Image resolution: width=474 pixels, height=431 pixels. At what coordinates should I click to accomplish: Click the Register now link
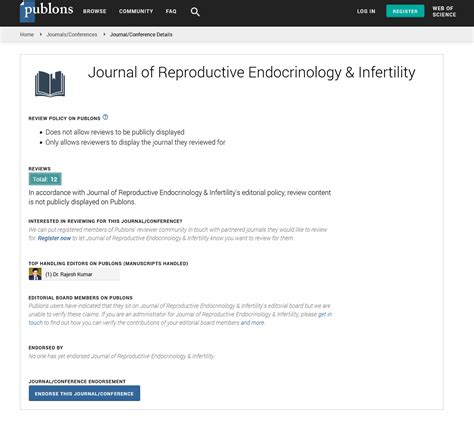click(x=54, y=238)
